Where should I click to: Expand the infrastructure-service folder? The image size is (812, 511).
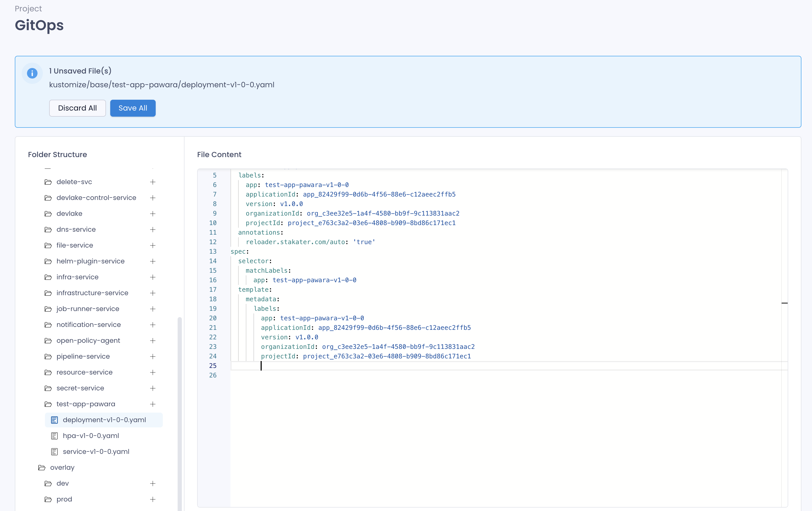(86, 293)
